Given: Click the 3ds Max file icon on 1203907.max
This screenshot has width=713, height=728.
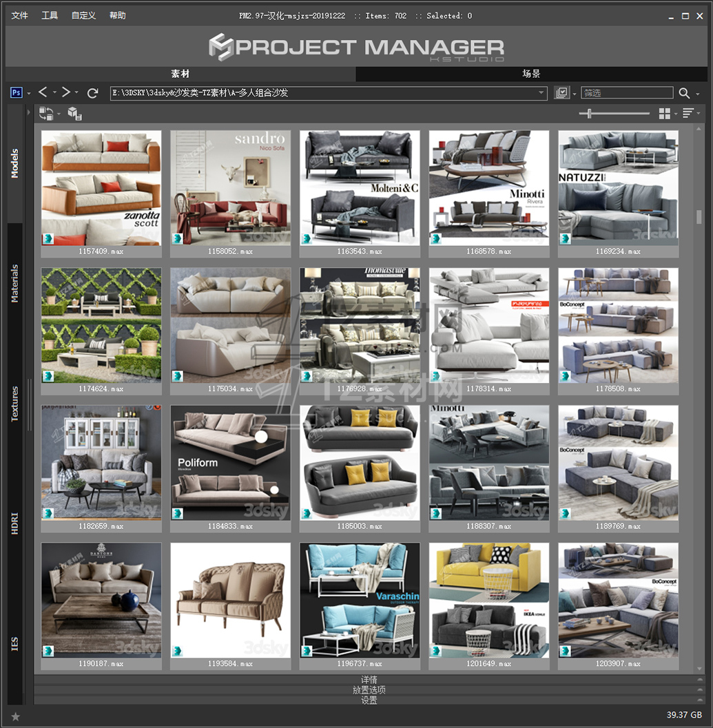Looking at the screenshot, I should [566, 651].
